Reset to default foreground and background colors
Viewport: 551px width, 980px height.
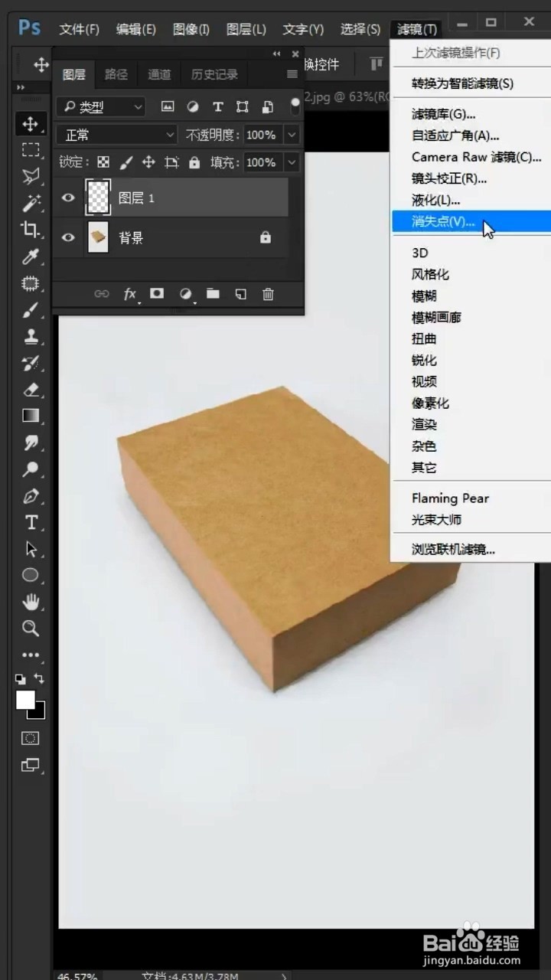tap(20, 678)
